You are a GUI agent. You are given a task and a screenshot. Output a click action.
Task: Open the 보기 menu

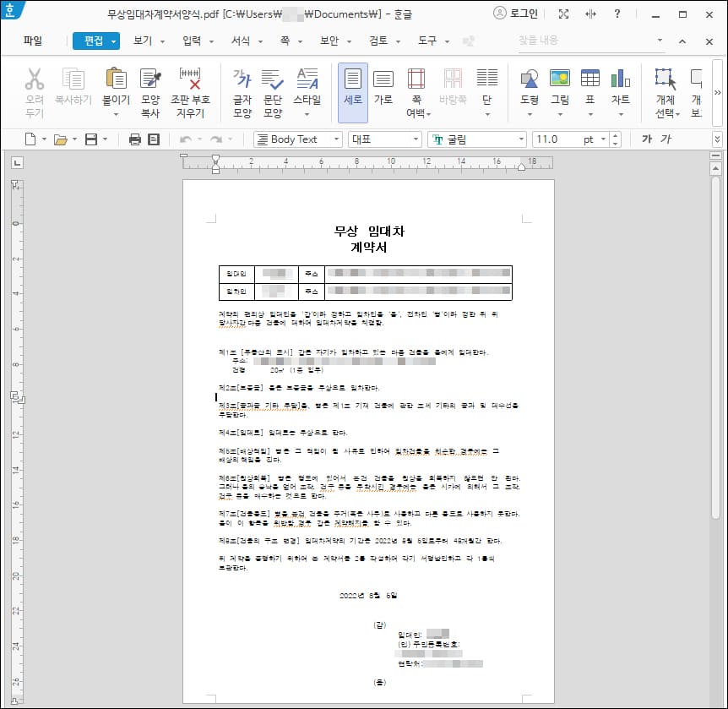(x=149, y=41)
